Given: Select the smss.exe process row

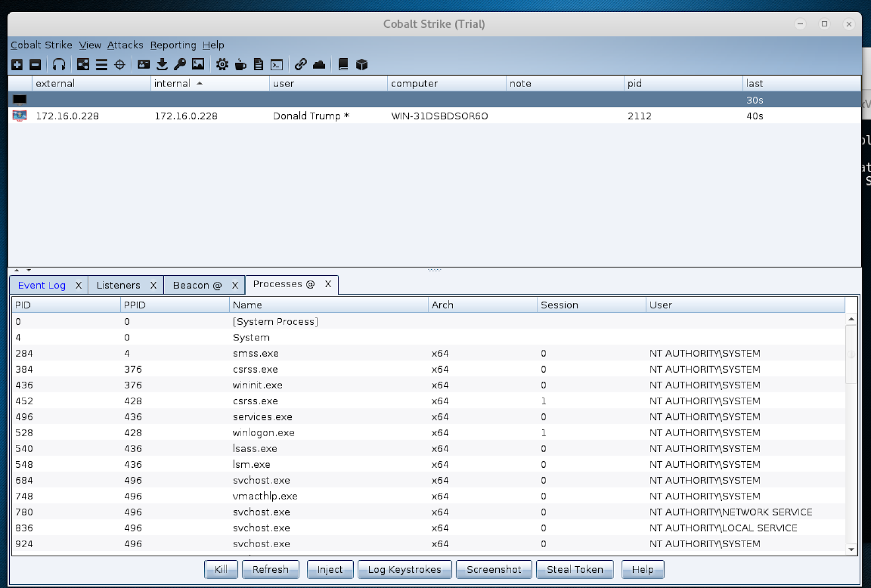Looking at the screenshot, I should [x=428, y=354].
